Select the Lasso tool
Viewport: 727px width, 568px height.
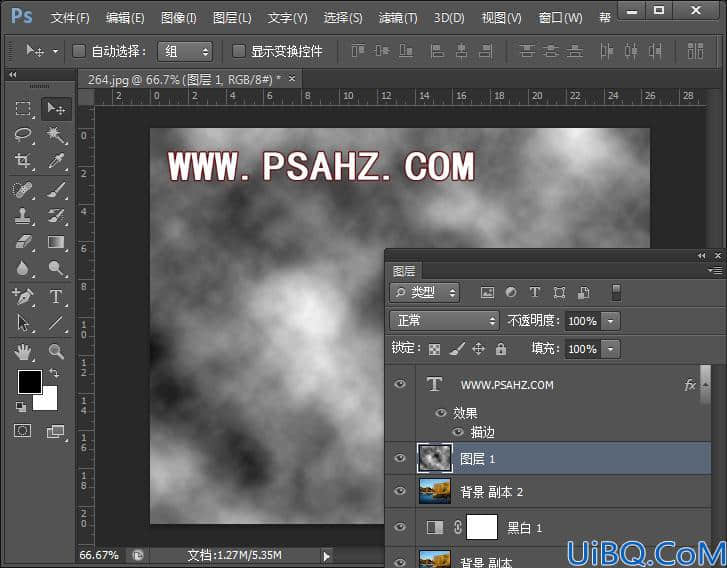click(23, 135)
